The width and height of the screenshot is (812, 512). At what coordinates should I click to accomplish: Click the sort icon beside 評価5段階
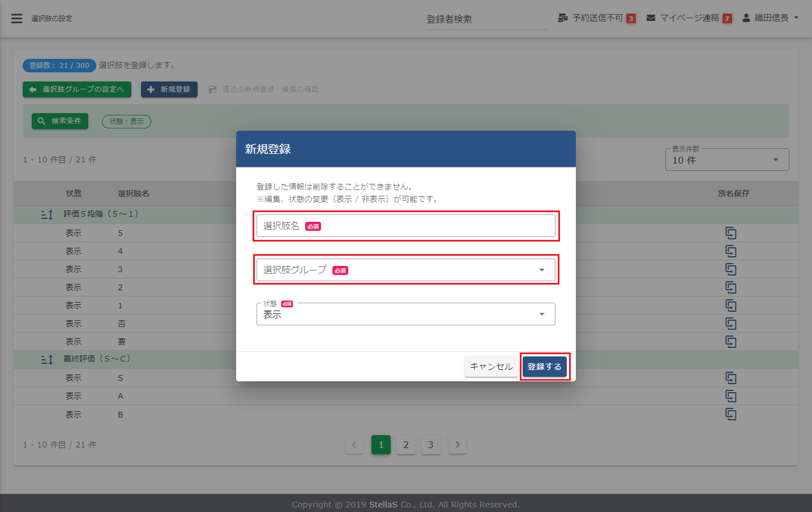point(47,214)
